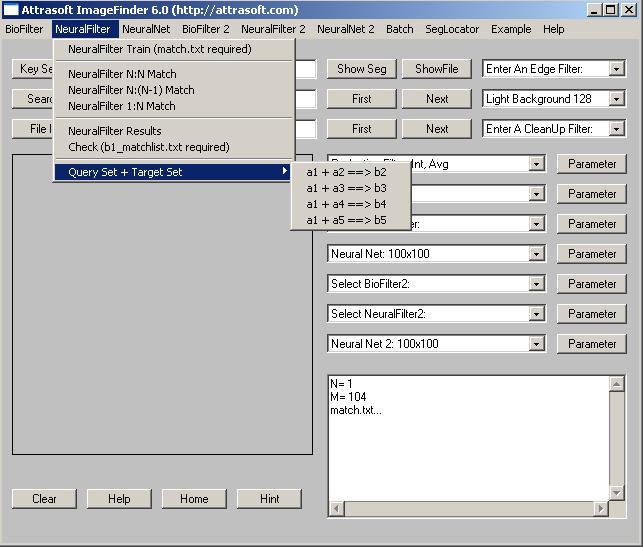This screenshot has width=643, height=547.
Task: Open the SegLocator menu
Action: pos(451,29)
